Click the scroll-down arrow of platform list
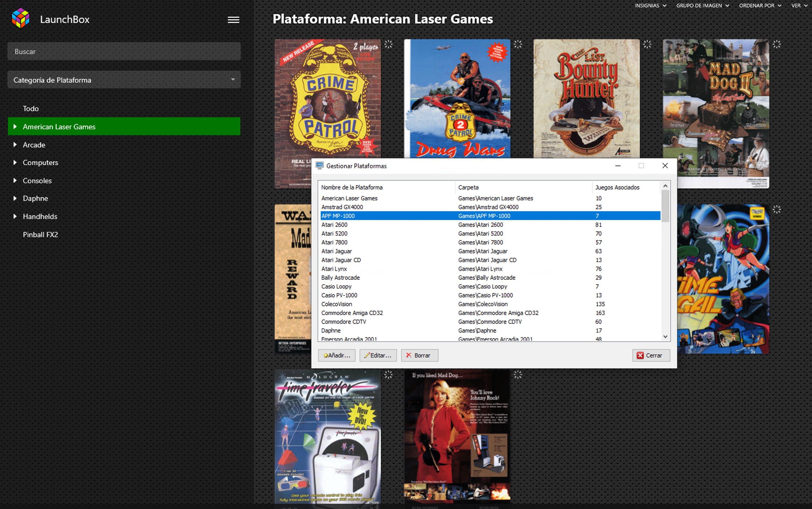Image resolution: width=812 pixels, height=509 pixels. [665, 337]
